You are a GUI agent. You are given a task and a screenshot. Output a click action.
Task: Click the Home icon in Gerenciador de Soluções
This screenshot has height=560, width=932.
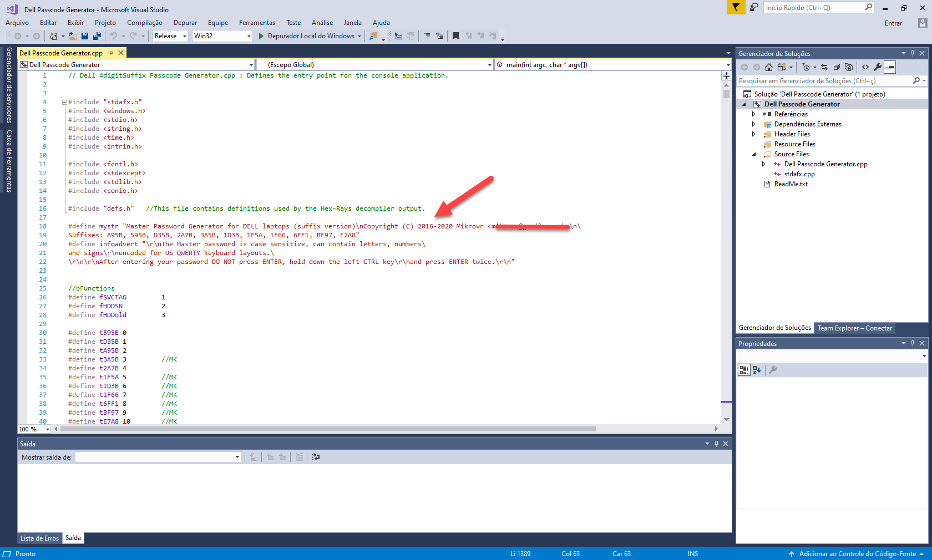pyautogui.click(x=769, y=67)
